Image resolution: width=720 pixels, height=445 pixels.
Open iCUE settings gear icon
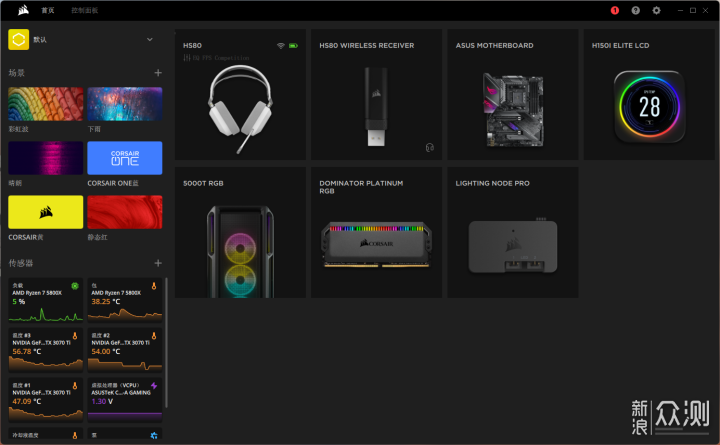[657, 10]
